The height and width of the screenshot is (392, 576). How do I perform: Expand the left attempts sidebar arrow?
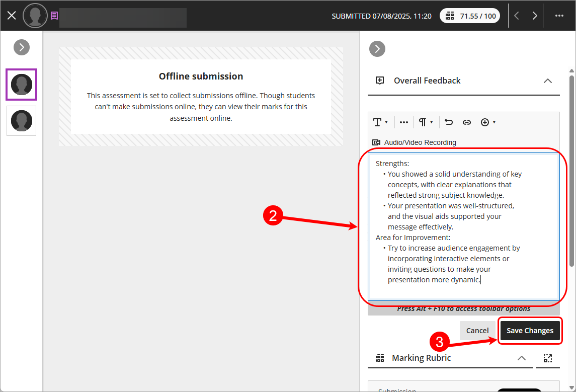click(x=22, y=47)
